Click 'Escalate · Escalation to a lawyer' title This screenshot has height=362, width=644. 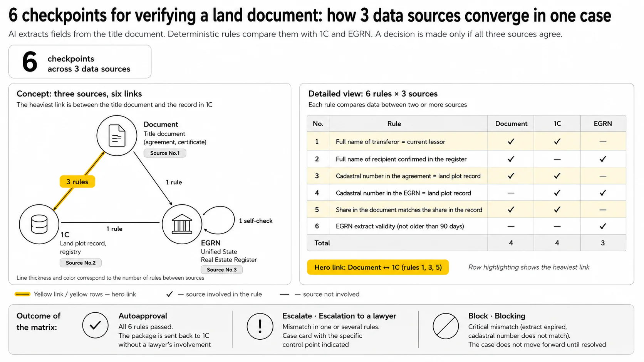tap(339, 316)
